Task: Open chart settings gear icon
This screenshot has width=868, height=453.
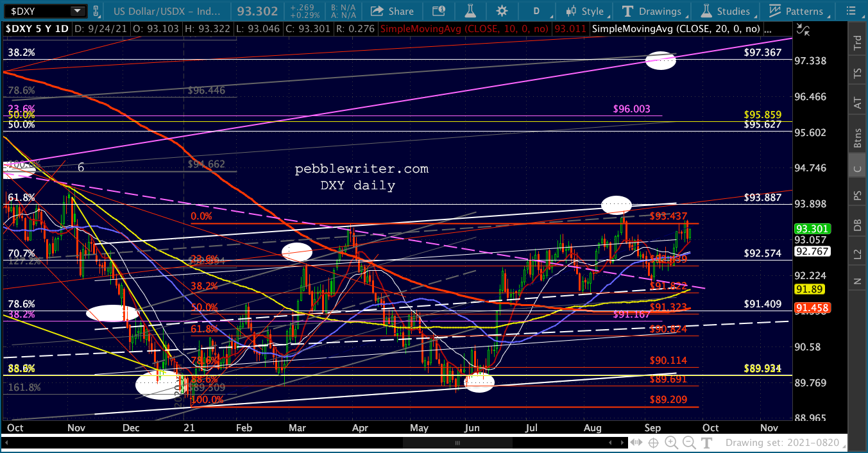Action: (x=502, y=11)
